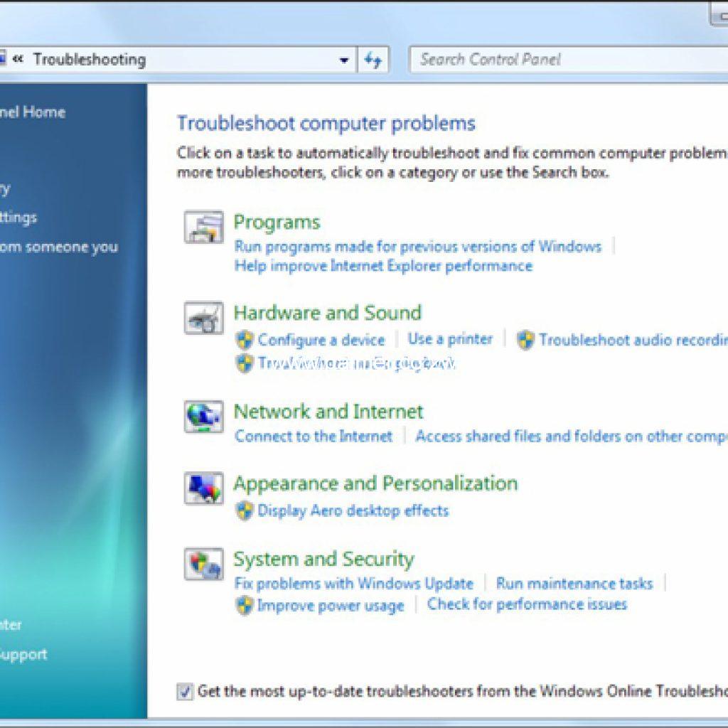
Task: Open Help improve Internet Explorer performance
Action: pyautogui.click(x=383, y=266)
